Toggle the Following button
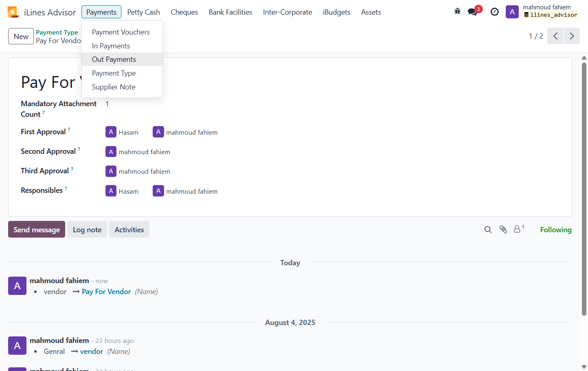The image size is (588, 371). pyautogui.click(x=556, y=230)
